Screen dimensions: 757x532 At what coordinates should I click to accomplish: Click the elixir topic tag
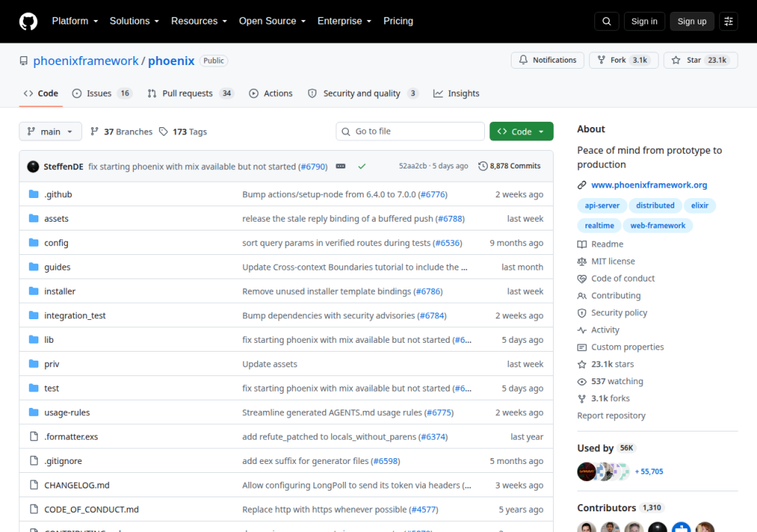click(699, 205)
